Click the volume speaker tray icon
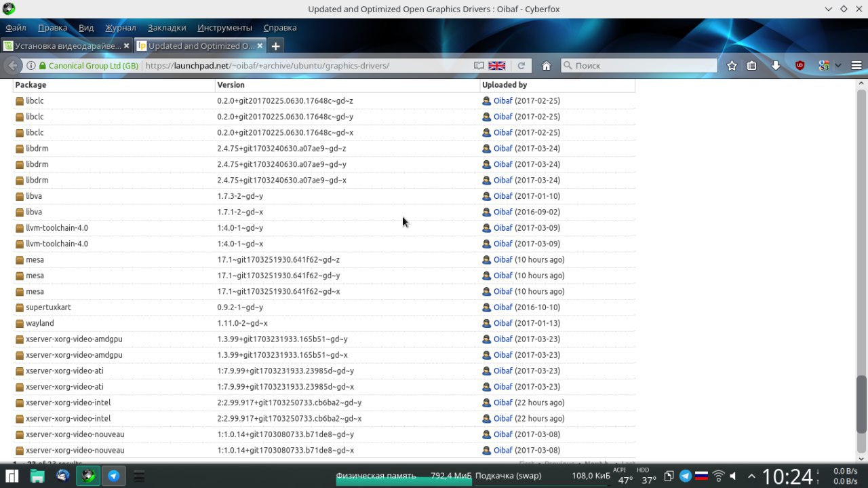 (734, 476)
